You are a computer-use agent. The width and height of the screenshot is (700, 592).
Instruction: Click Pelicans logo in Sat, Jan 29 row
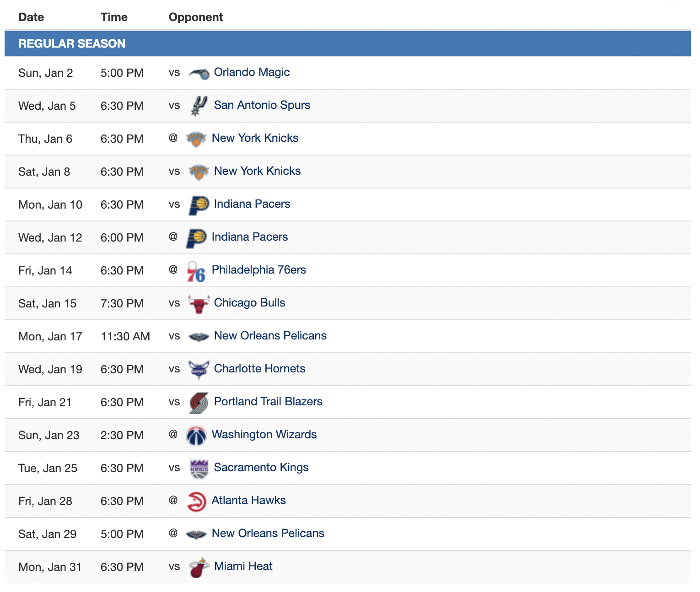tap(197, 534)
